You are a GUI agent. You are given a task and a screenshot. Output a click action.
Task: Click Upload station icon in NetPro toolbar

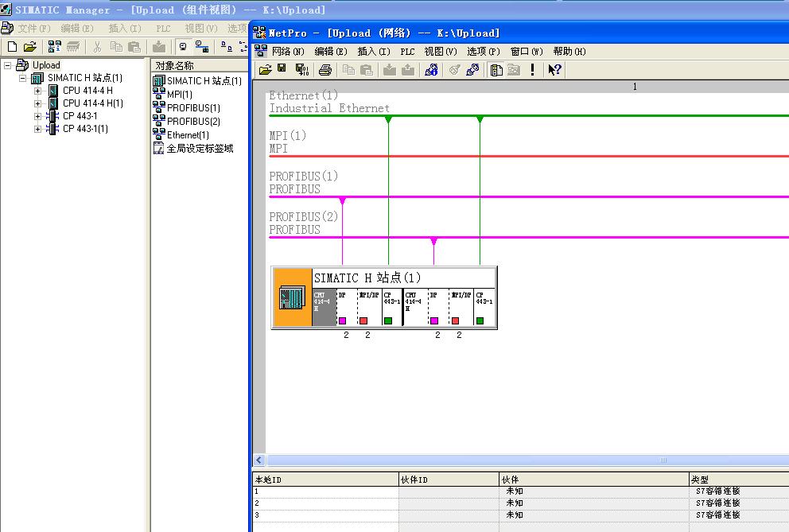(408, 70)
